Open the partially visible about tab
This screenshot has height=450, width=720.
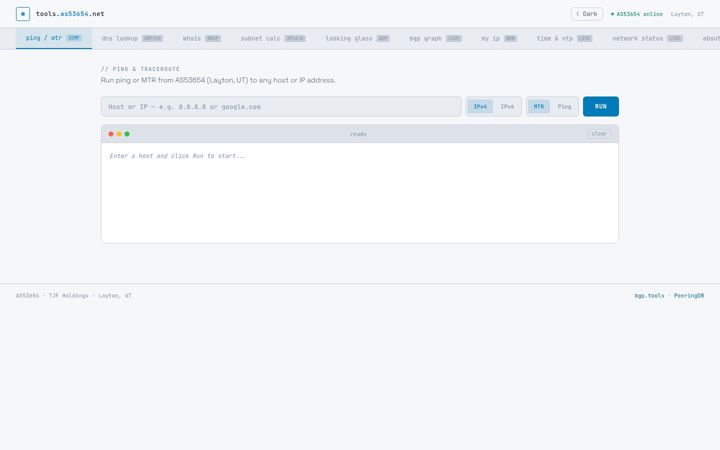coord(710,39)
